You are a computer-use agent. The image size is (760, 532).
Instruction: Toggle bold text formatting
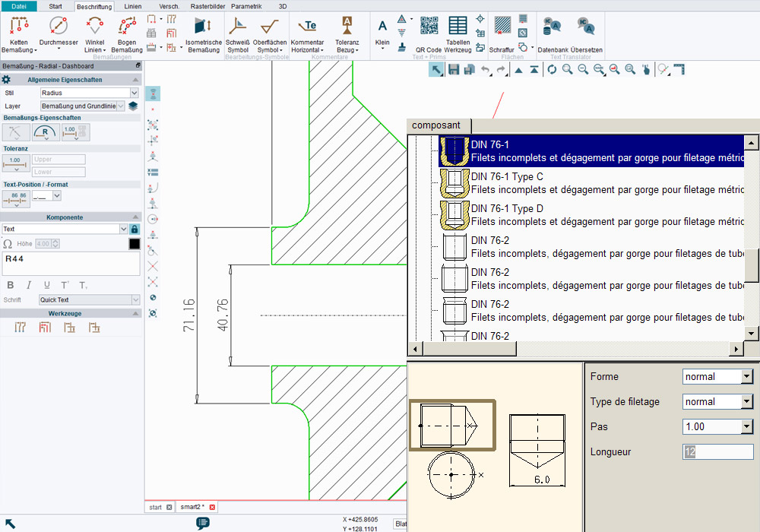click(11, 285)
